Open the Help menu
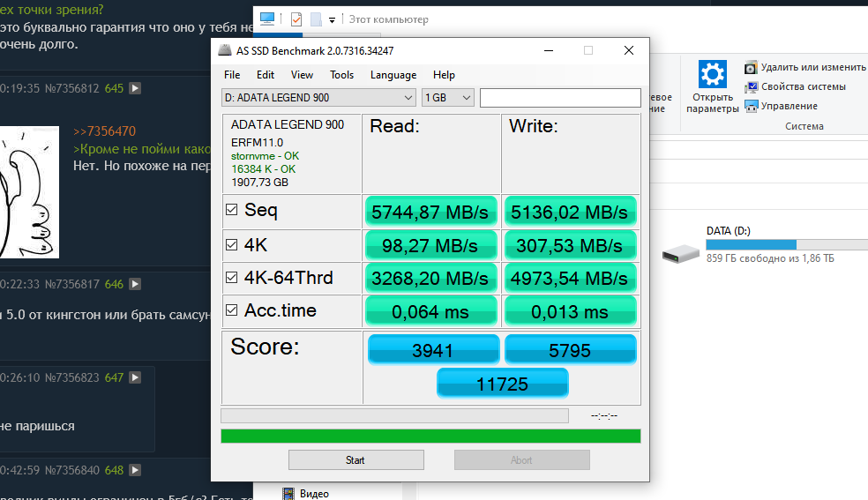Viewport: 868px width, 500px height. click(444, 75)
